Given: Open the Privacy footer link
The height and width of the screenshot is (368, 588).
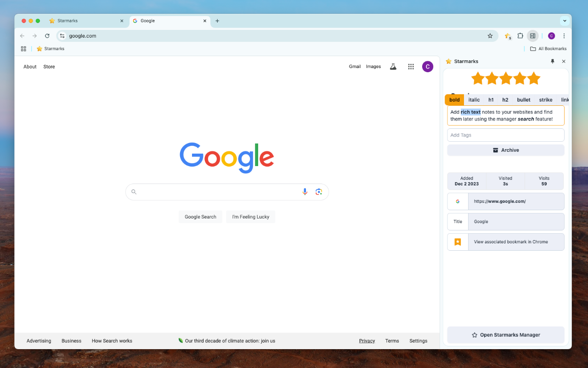Looking at the screenshot, I should [367, 341].
